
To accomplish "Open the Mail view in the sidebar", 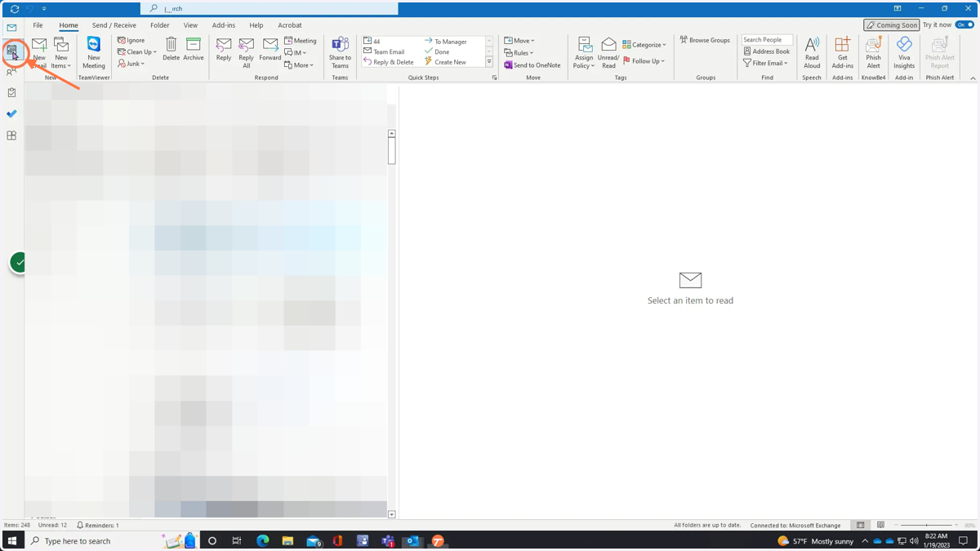I will click(x=11, y=28).
